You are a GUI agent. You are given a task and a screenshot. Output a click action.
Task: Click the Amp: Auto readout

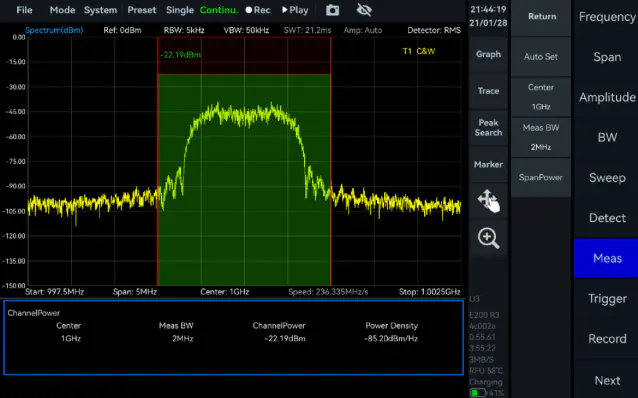pos(363,30)
